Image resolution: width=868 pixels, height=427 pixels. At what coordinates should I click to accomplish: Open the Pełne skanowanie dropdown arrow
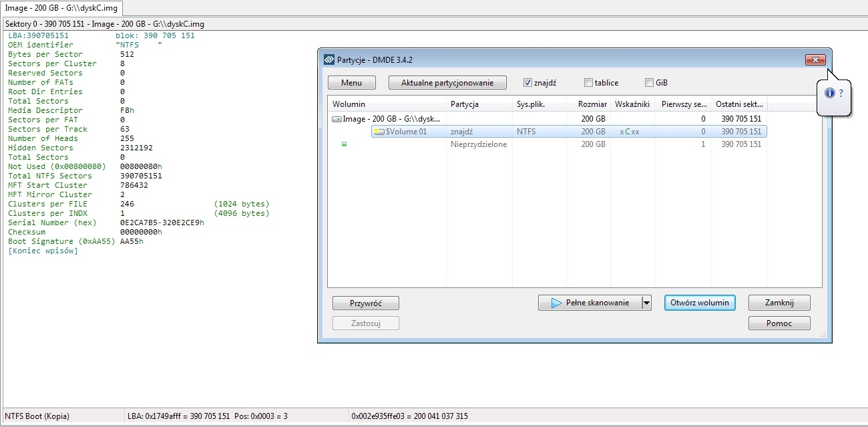(646, 303)
